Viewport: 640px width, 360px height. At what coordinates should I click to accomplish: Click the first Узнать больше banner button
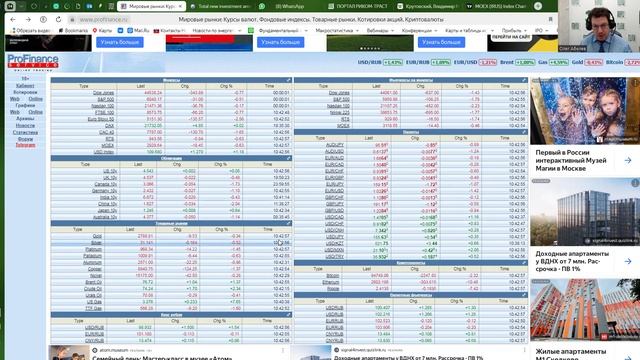[120, 42]
